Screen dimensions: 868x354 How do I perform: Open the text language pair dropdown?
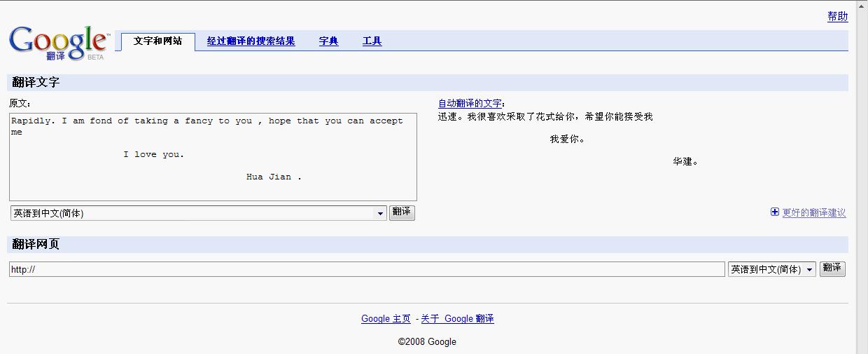tap(199, 213)
